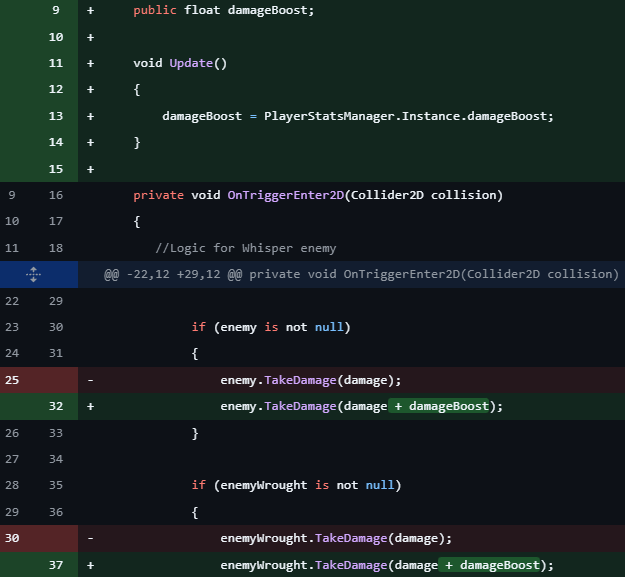This screenshot has height=577, width=625.
Task: Select new line number 12 beside the opening brace
Action: pos(56,89)
